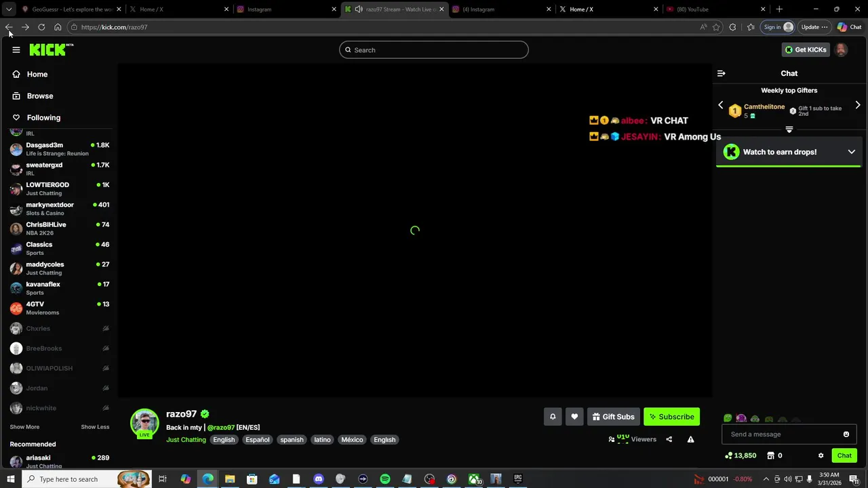The width and height of the screenshot is (868, 488).
Task: Open maddycoles channel in sidebar
Action: (60, 268)
